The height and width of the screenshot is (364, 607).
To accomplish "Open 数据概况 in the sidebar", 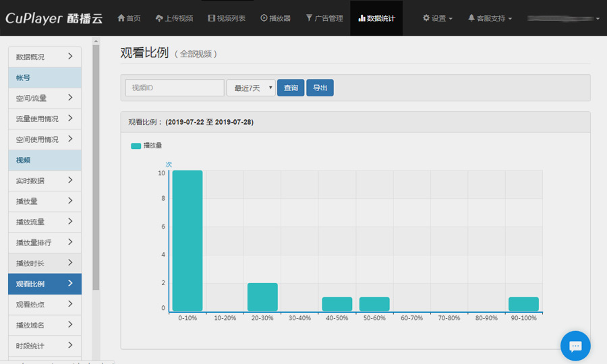I will click(45, 57).
